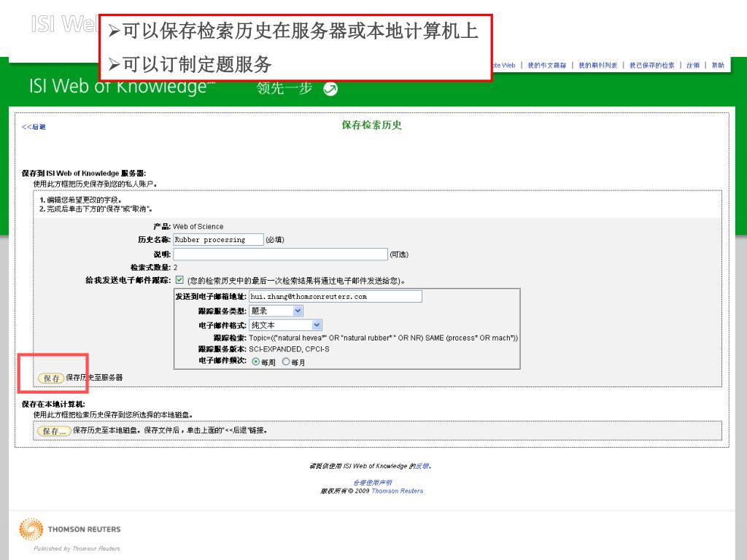Click the empty 说明 description field
Screen dimensions: 747x560
point(280,254)
